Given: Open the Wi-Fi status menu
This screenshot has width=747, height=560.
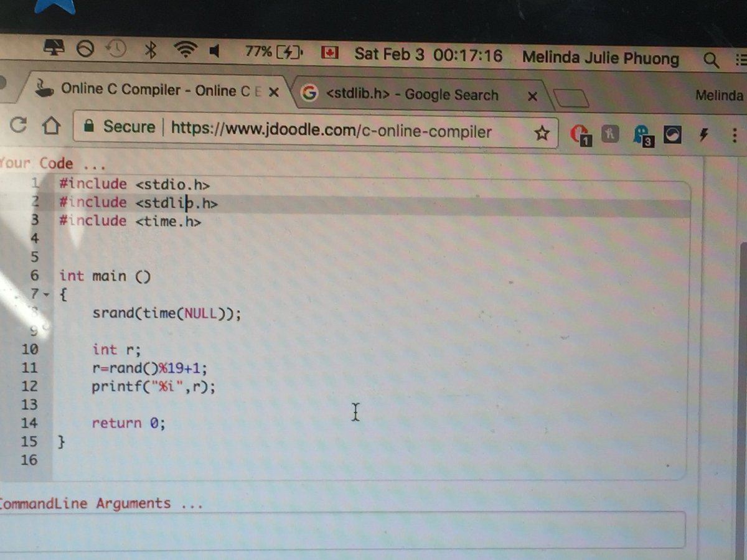Looking at the screenshot, I should [184, 50].
